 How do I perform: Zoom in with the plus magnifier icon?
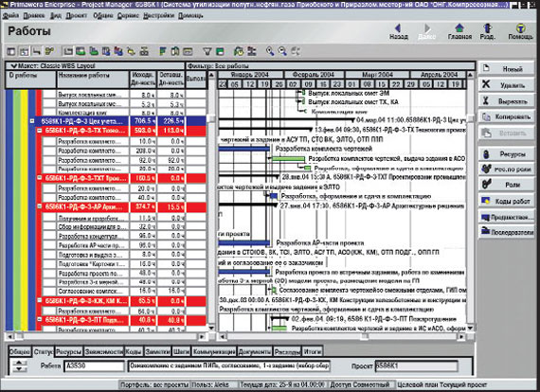(270, 52)
